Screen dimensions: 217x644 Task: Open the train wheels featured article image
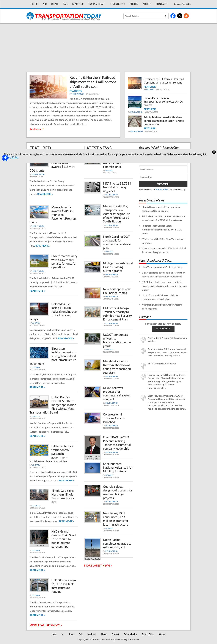[x=48, y=87]
